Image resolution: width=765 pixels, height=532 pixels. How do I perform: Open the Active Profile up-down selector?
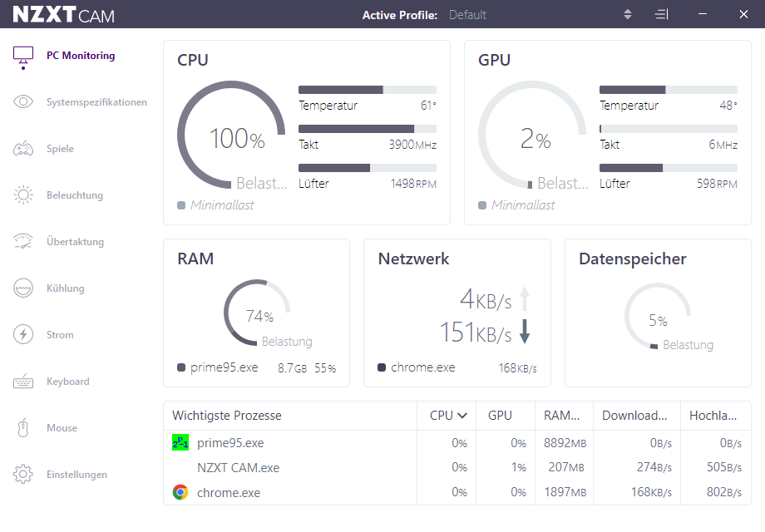tap(628, 15)
